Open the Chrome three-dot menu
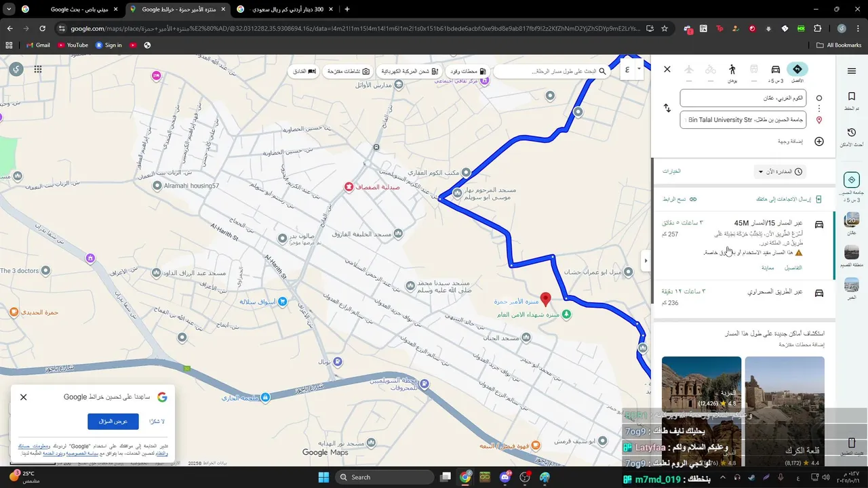The image size is (868, 488). click(x=858, y=28)
